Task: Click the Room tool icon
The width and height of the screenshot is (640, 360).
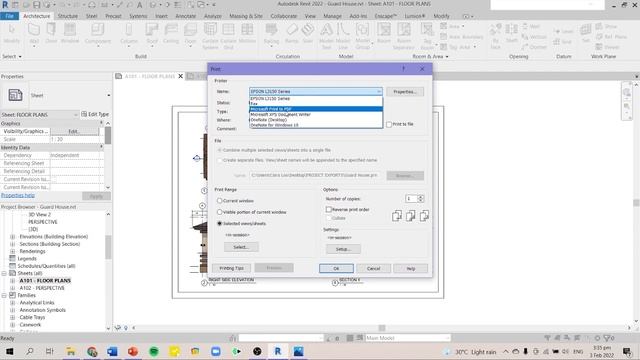Action: point(384,30)
